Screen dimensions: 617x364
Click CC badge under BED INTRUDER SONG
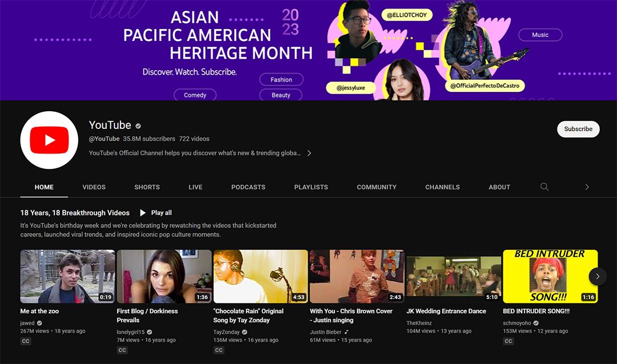click(508, 341)
